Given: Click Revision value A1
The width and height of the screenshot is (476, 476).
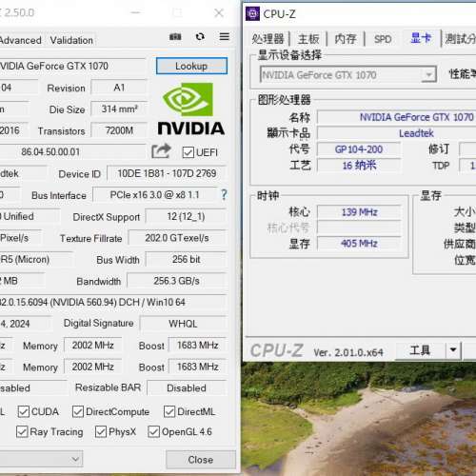Looking at the screenshot, I should point(119,88).
